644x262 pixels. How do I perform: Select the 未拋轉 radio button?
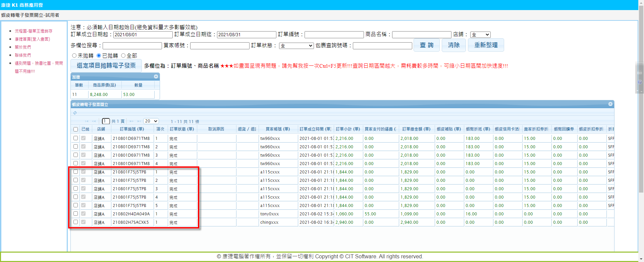coord(74,56)
